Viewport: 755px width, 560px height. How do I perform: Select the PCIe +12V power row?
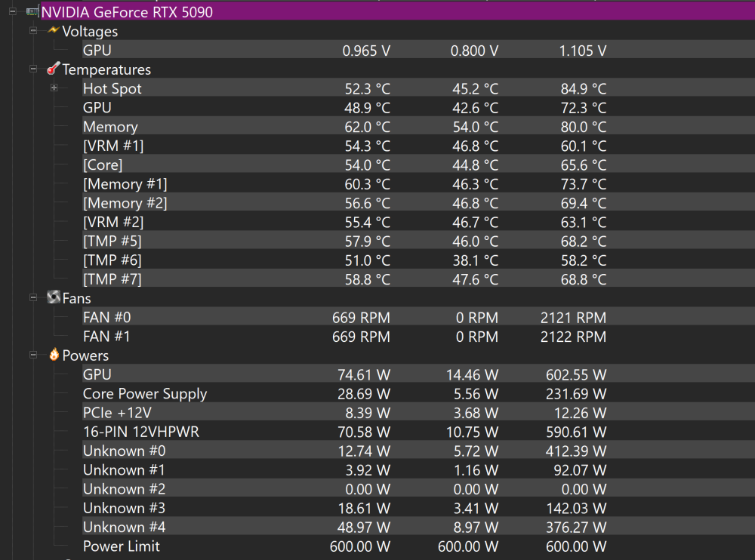click(x=418, y=412)
